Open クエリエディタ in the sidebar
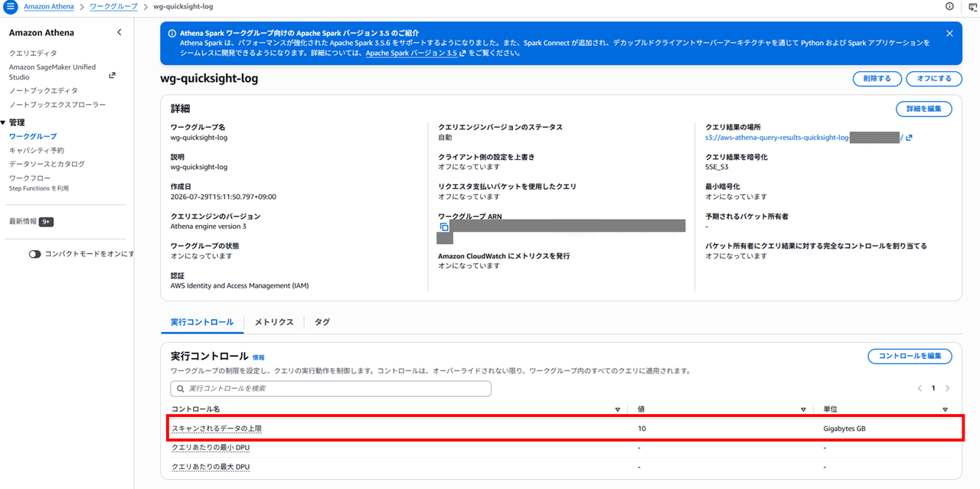 [33, 54]
